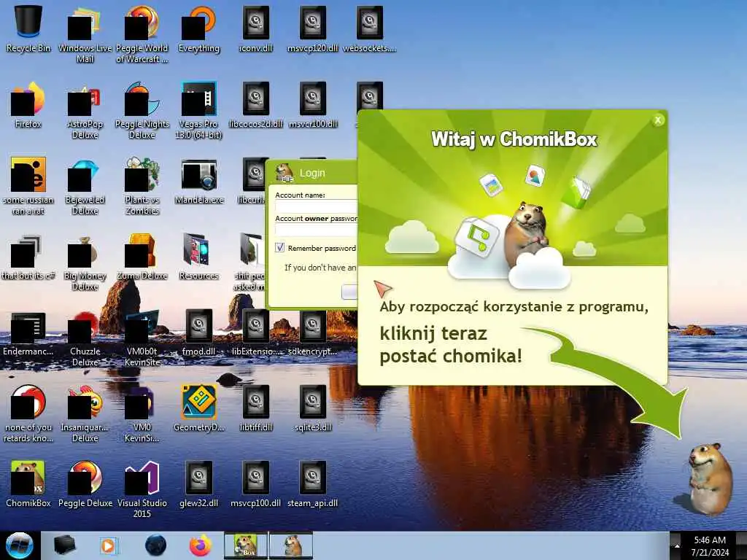Select the Resources folder
This screenshot has height=560, width=747.
coord(198,256)
